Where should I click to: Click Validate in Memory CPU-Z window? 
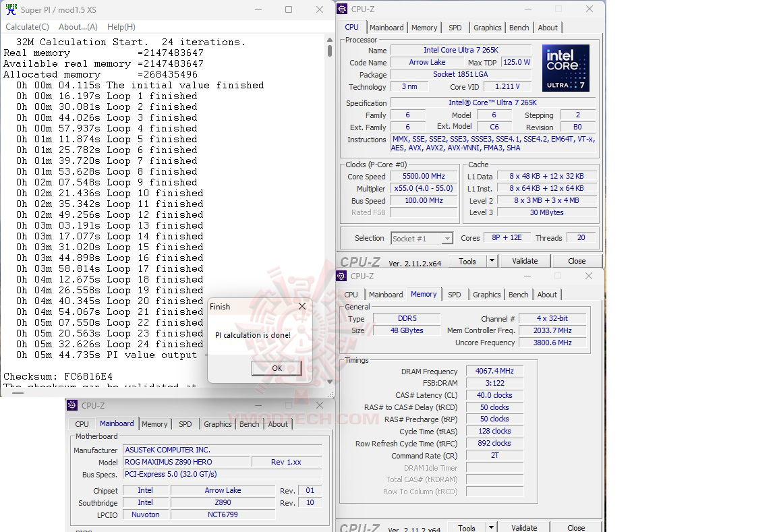(x=524, y=527)
